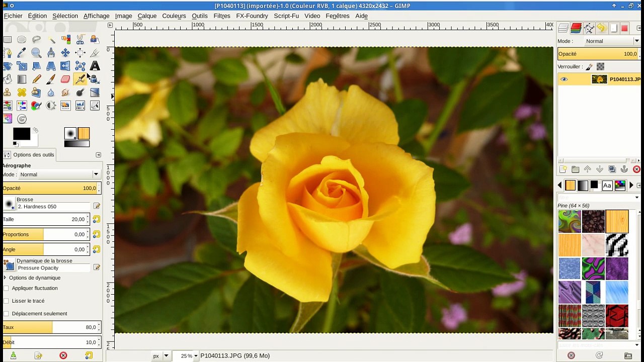Edit the Pressure Opacity dynamics
644x362 pixels.
click(x=97, y=268)
